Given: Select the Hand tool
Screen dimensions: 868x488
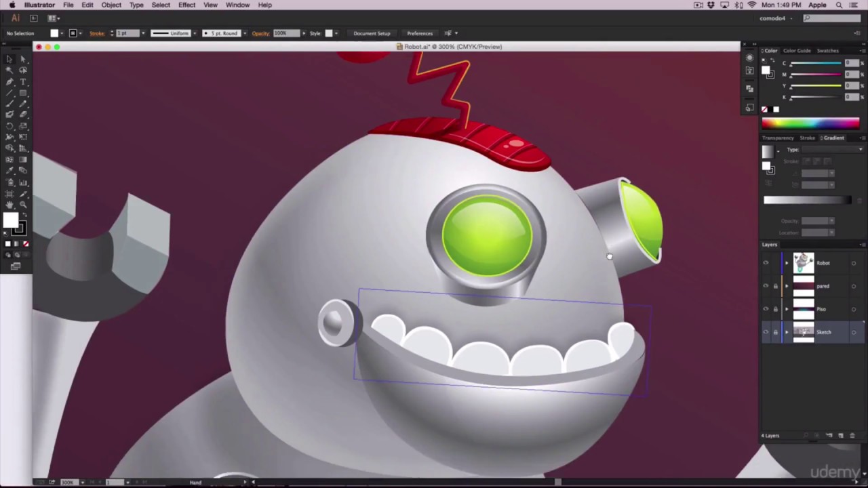Looking at the screenshot, I should coord(9,204).
